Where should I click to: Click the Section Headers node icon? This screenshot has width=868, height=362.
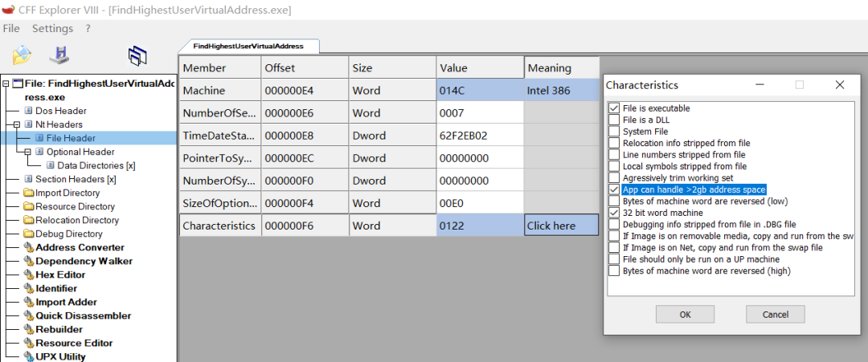(29, 179)
